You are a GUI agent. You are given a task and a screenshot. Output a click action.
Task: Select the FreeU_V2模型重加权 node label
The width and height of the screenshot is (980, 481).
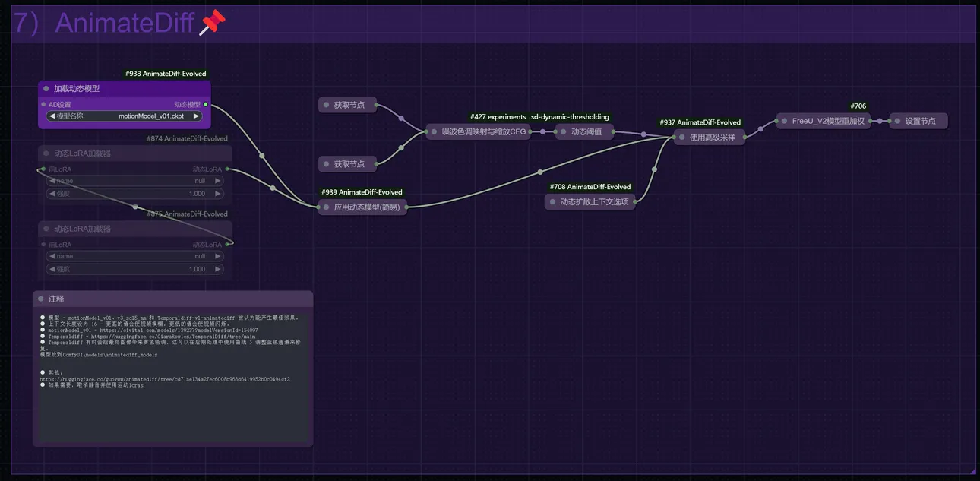tap(828, 121)
